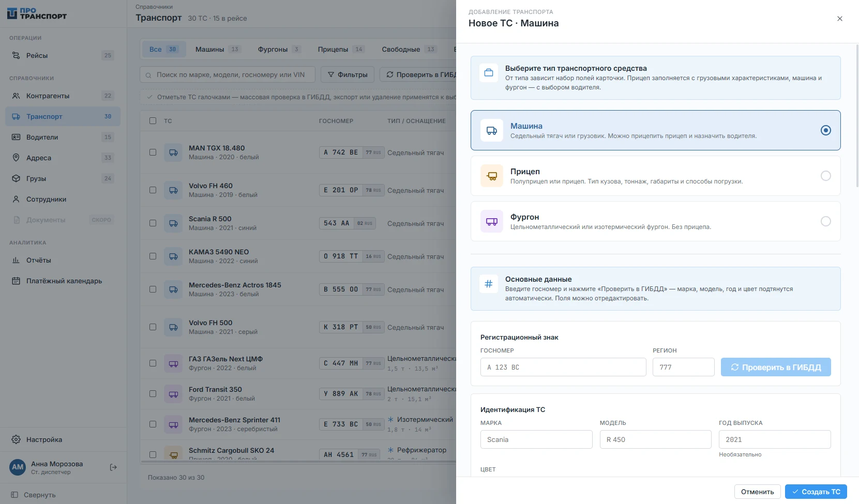This screenshot has height=504, width=859.
Task: Switch to the Прицепы tab
Action: [340, 49]
